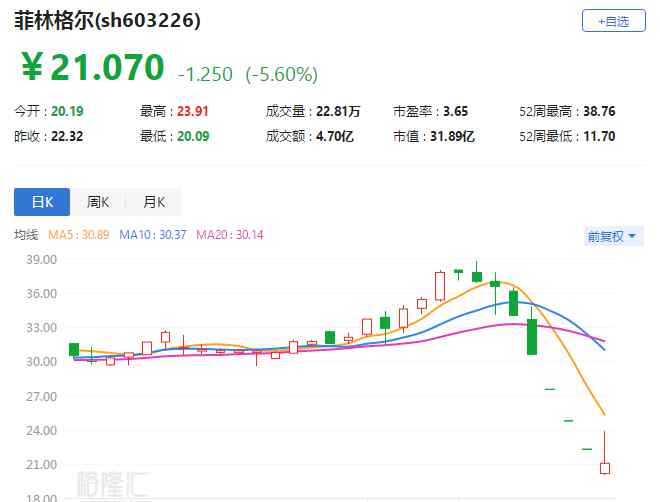Click the 格隆汇 watermark logo

[113, 483]
